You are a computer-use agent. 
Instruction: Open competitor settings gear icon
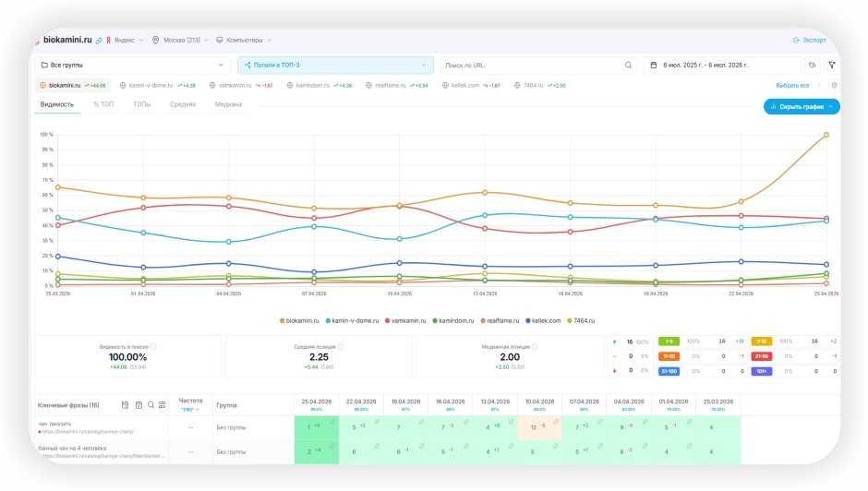coord(834,85)
